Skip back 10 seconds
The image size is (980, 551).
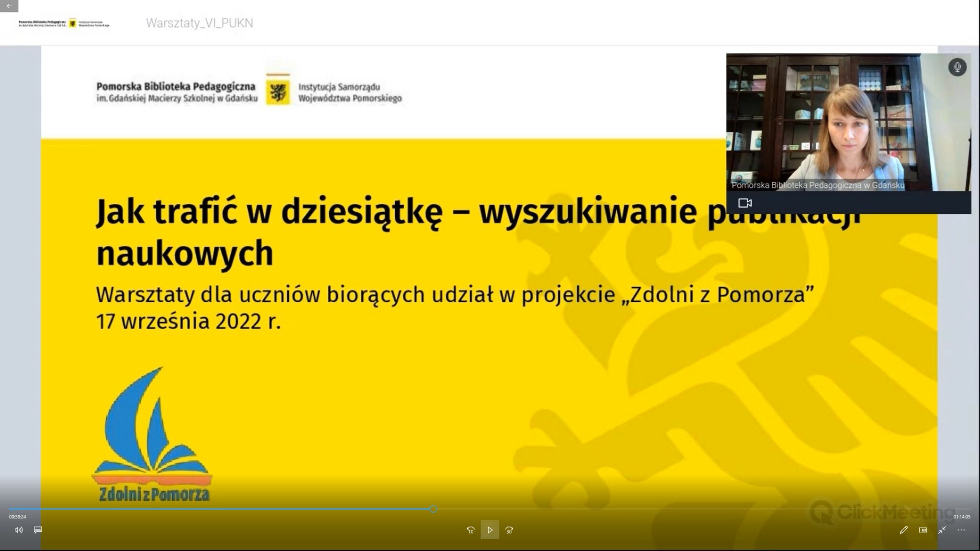pos(470,530)
